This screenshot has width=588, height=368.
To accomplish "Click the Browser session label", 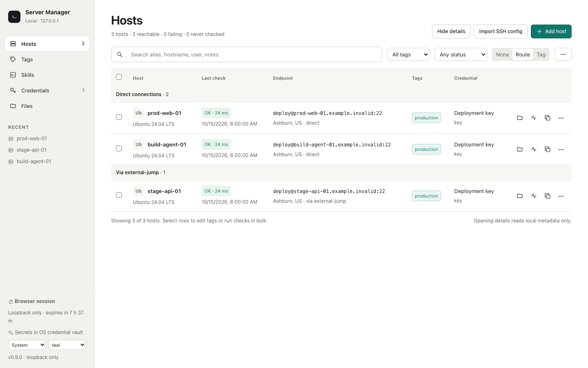I will [35, 301].
